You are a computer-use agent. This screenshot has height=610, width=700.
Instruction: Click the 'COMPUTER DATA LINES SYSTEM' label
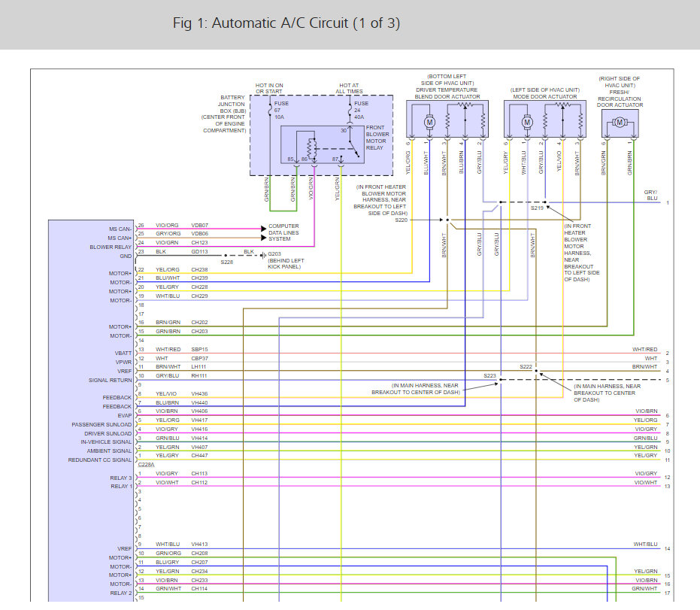283,232
